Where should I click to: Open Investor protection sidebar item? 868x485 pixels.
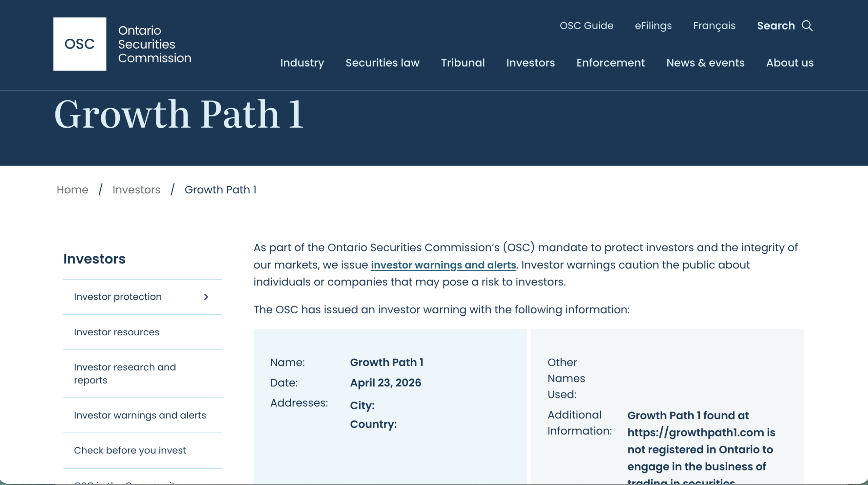[x=143, y=297]
